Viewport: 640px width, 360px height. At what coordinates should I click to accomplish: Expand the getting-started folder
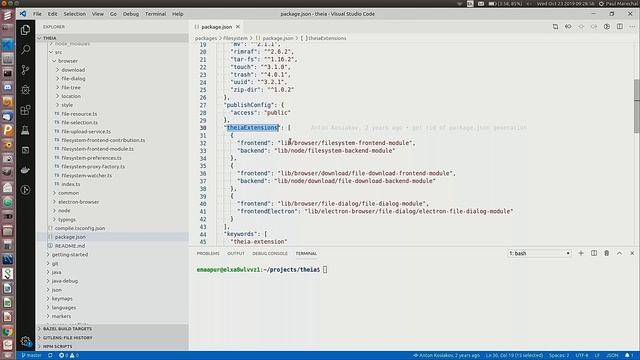pos(70,254)
